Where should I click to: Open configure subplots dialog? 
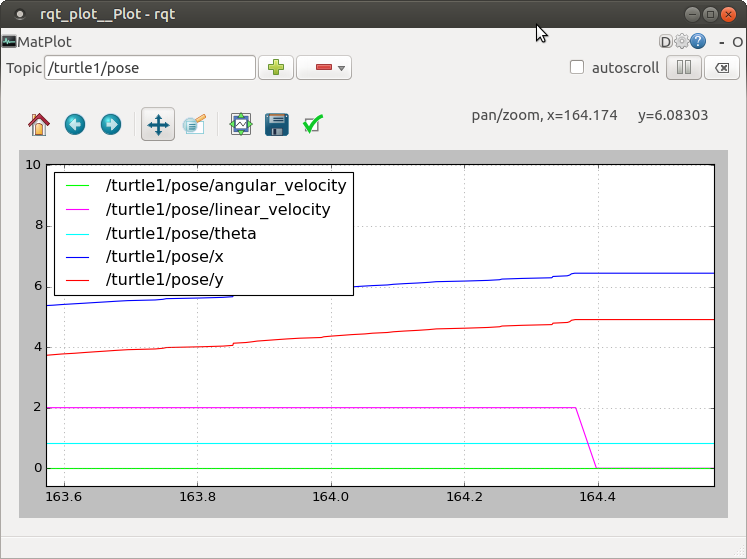241,125
